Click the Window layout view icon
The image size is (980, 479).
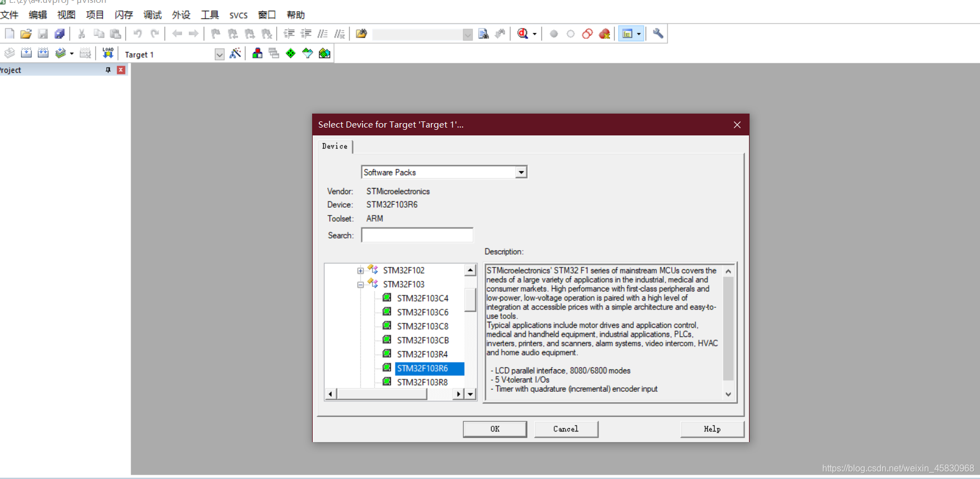(x=628, y=34)
